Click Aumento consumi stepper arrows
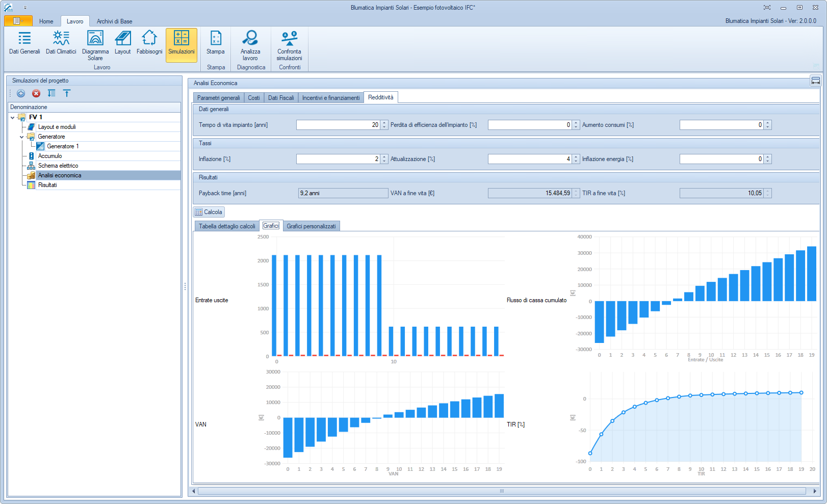827x504 pixels. pos(768,125)
